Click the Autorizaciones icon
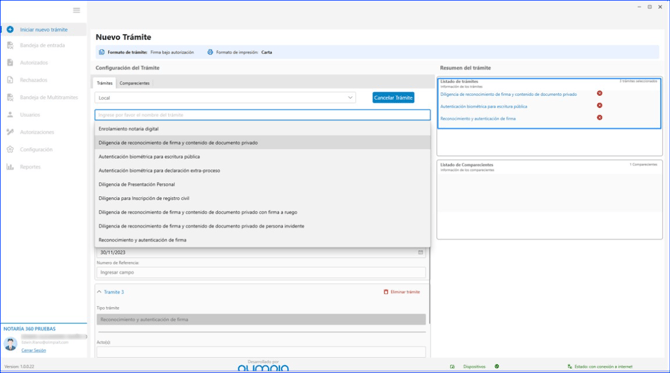Image resolution: width=670 pixels, height=373 pixels. point(10,132)
